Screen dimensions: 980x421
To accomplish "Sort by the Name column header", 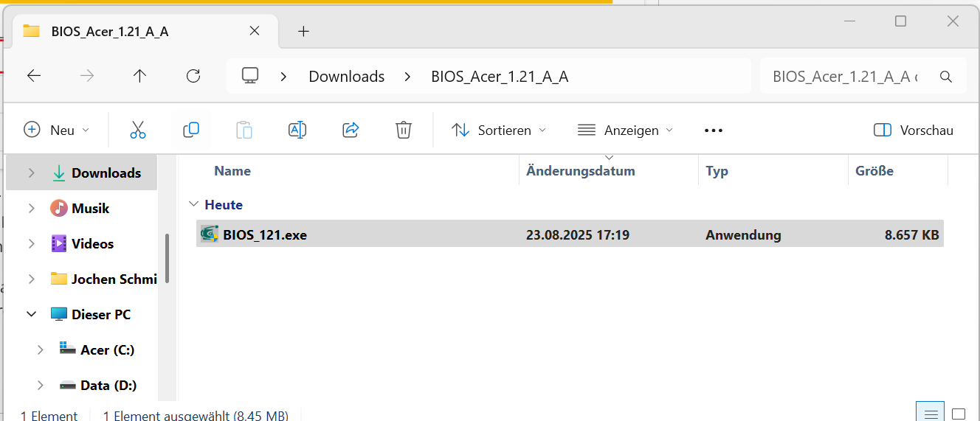I will 232,171.
